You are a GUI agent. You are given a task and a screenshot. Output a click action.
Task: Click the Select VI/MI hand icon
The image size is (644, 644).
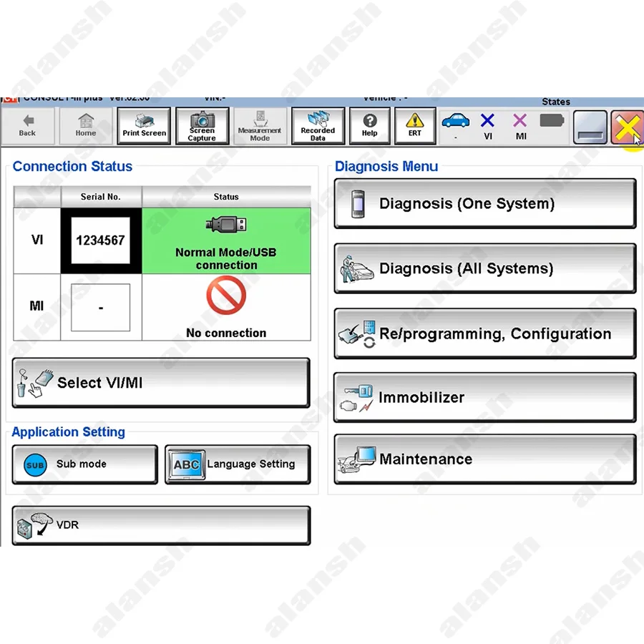pos(35,383)
